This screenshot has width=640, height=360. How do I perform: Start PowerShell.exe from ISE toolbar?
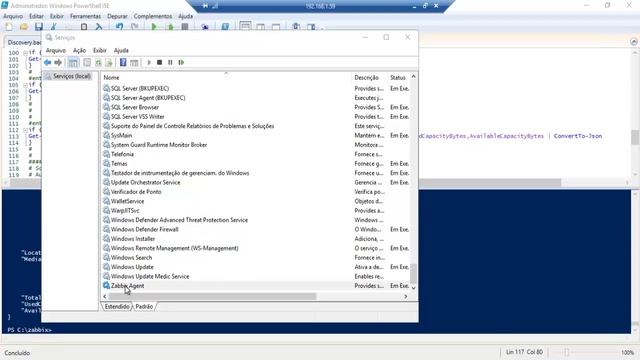coord(225,27)
